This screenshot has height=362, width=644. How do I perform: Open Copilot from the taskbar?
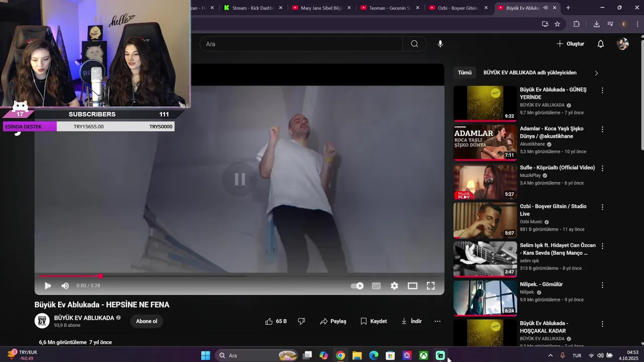tap(324, 355)
